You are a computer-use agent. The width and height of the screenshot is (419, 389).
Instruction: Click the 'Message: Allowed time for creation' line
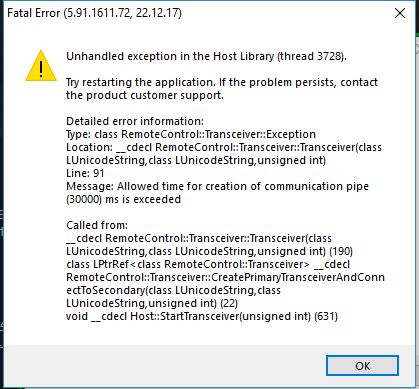click(x=217, y=186)
